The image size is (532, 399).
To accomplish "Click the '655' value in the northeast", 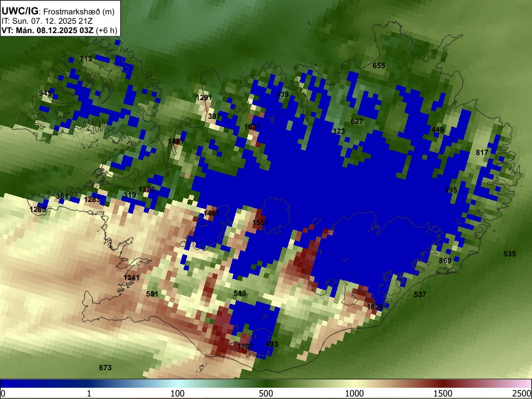I will tap(379, 66).
